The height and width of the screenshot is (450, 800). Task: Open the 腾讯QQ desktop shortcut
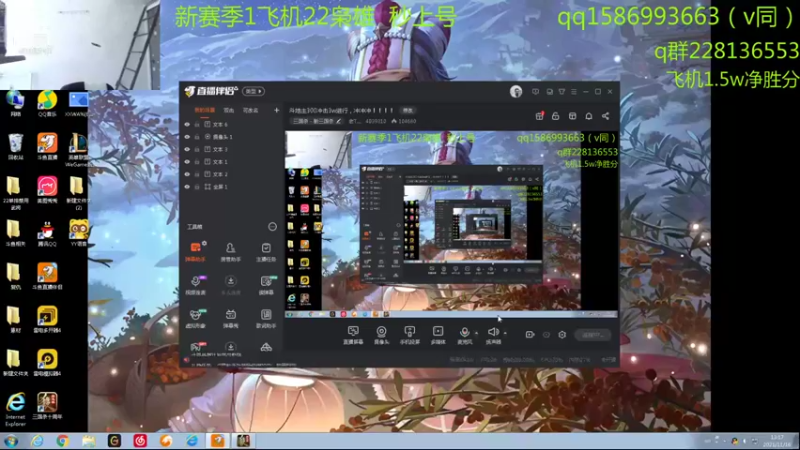click(47, 234)
